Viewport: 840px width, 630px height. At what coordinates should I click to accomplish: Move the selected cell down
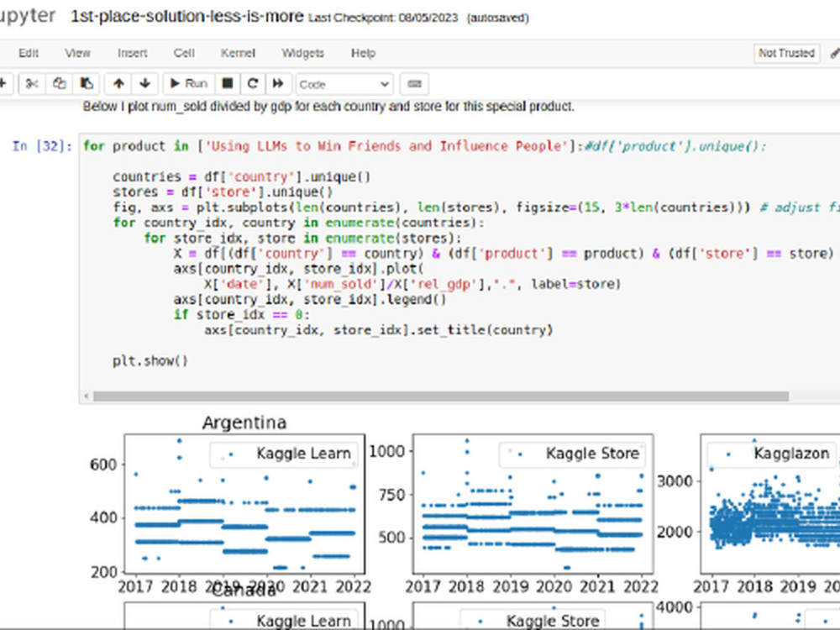(x=144, y=83)
